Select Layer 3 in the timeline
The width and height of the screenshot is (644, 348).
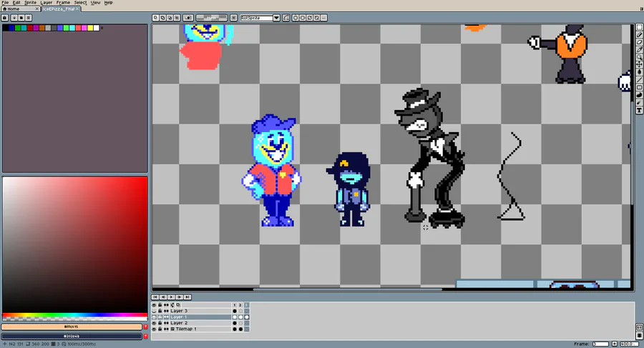[200, 311]
